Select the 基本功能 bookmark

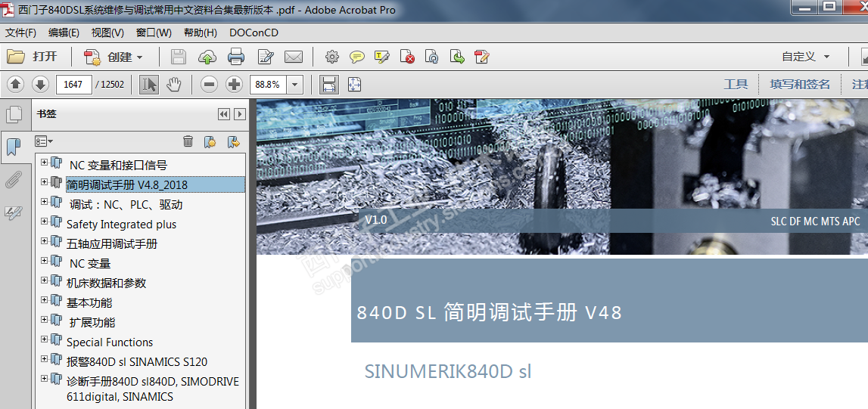click(89, 303)
